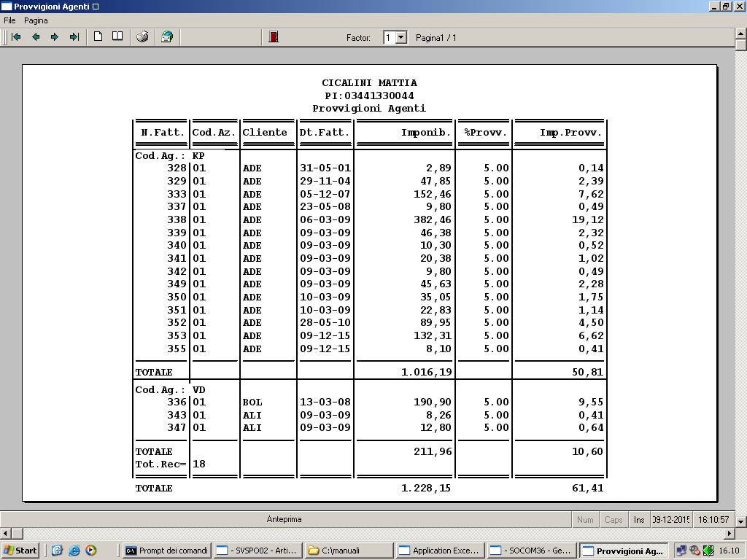Select the Provvigioni Ag... taskbar button
The image size is (747, 560).
point(624,551)
